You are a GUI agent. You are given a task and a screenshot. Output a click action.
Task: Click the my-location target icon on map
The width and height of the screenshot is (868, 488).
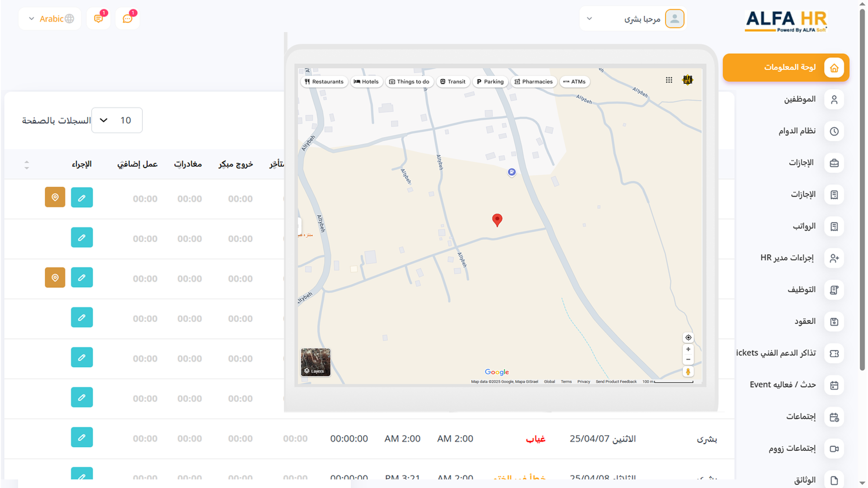688,338
